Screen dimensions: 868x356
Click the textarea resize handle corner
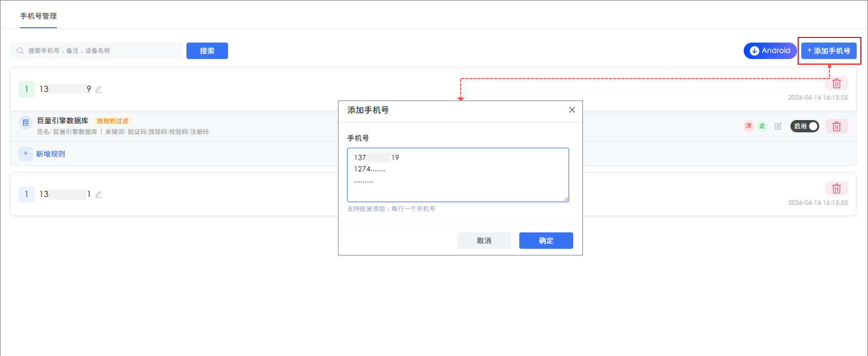click(566, 199)
